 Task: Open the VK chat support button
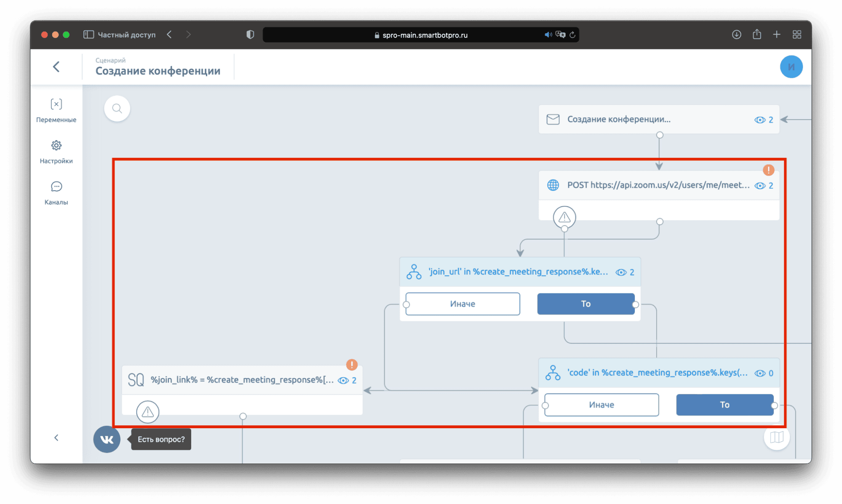pos(107,439)
